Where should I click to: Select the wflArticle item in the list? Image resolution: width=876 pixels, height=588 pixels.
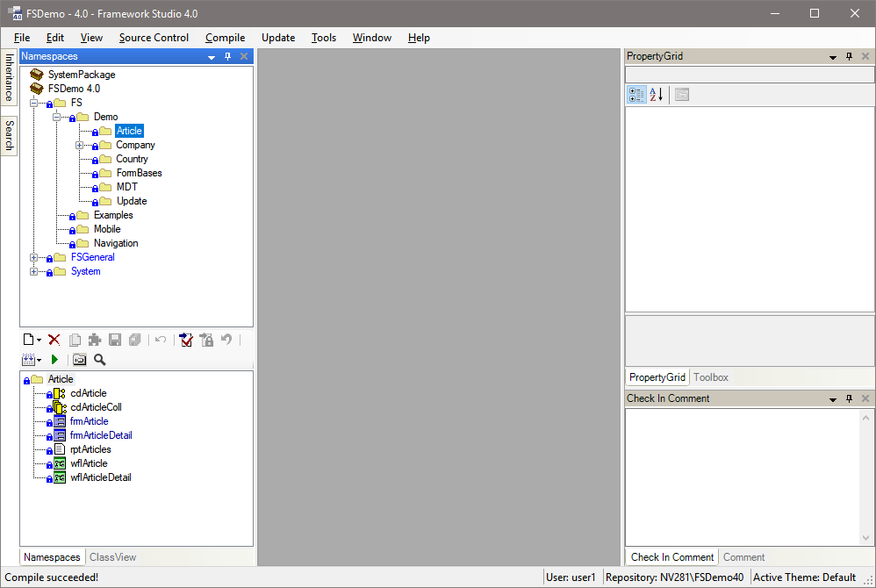[89, 463]
